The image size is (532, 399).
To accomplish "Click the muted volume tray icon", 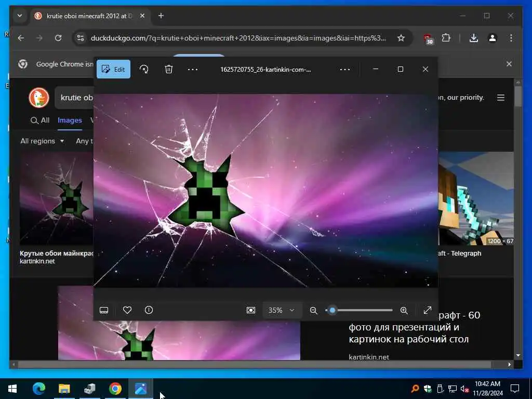I will pos(464,389).
